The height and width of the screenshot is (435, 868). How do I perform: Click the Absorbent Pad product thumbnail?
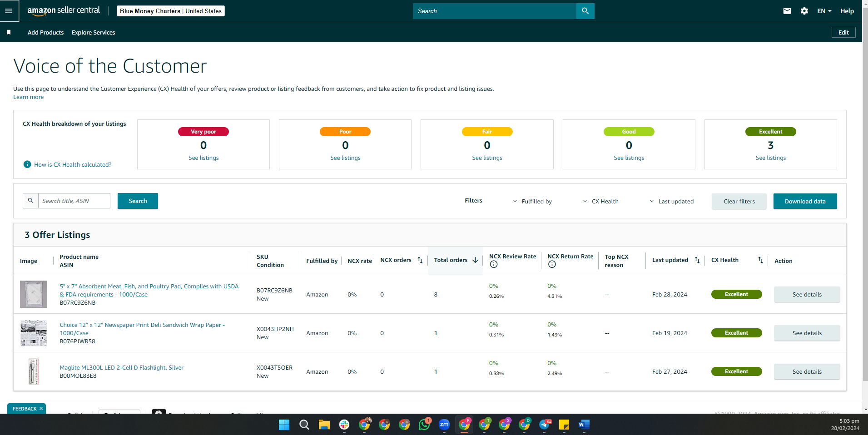pyautogui.click(x=34, y=294)
